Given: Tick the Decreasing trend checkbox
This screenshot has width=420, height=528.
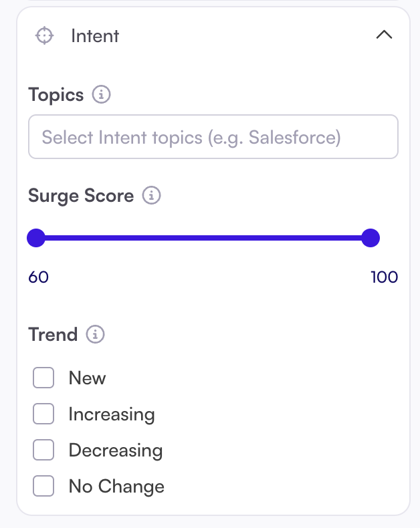Looking at the screenshot, I should point(43,450).
